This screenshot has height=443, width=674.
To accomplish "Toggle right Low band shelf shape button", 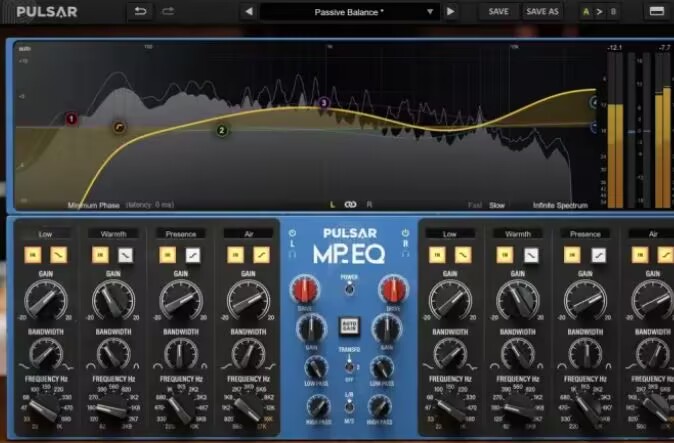I will pos(463,255).
